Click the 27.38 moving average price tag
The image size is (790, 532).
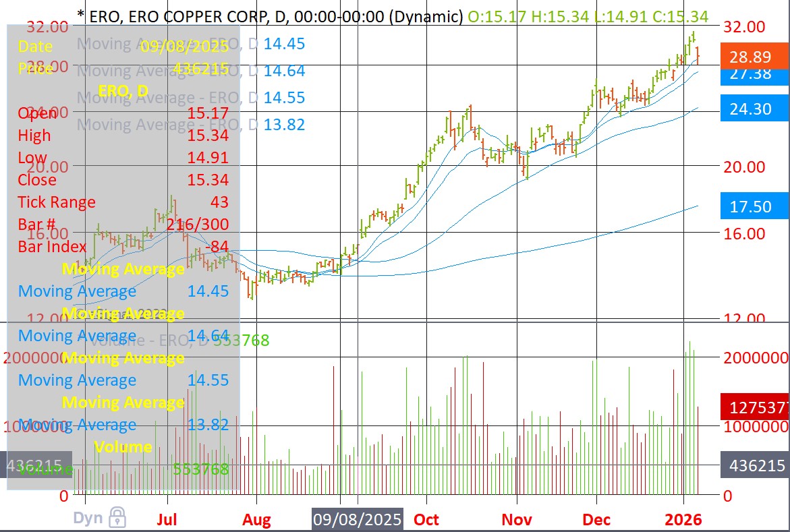point(754,74)
